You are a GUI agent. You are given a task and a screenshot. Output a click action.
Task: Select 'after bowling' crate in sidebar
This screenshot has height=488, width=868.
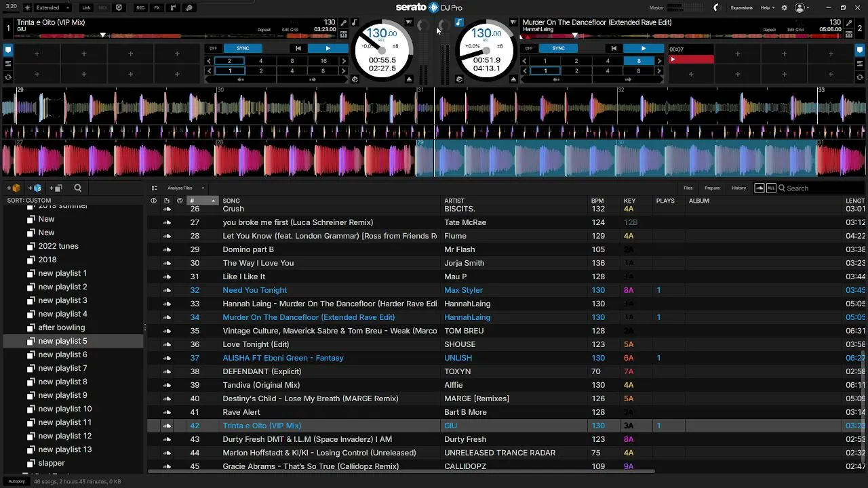point(61,327)
